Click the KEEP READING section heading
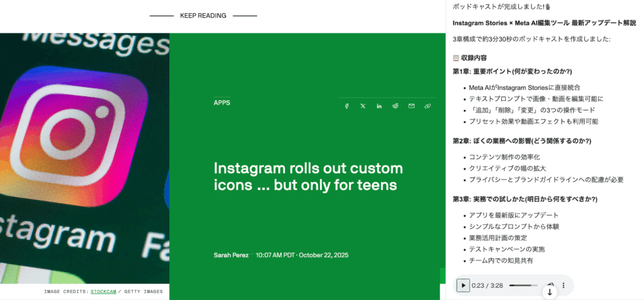 [x=203, y=16]
